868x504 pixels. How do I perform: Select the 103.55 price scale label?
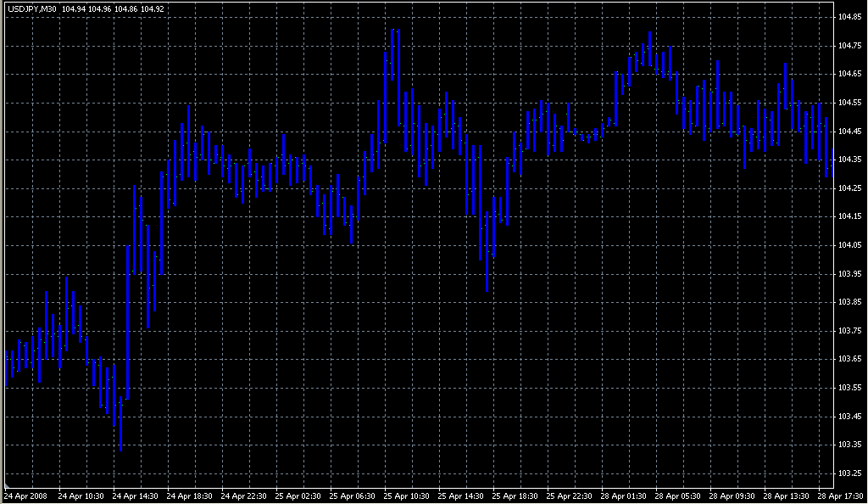pyautogui.click(x=849, y=388)
